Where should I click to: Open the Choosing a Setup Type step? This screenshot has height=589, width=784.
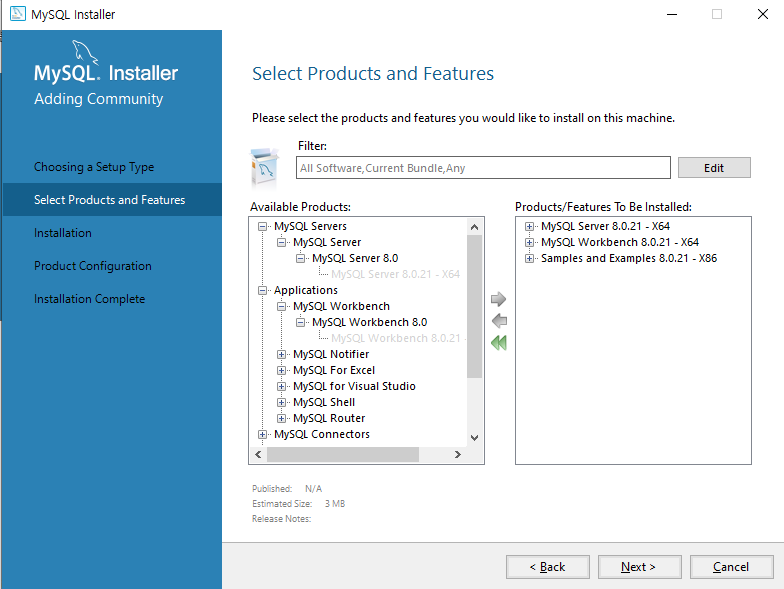coord(94,167)
